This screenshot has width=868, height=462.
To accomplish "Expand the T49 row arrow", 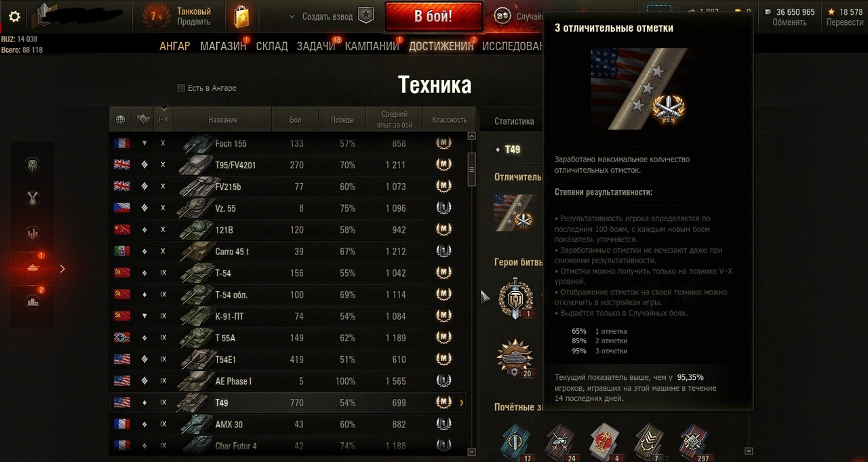I will [462, 403].
